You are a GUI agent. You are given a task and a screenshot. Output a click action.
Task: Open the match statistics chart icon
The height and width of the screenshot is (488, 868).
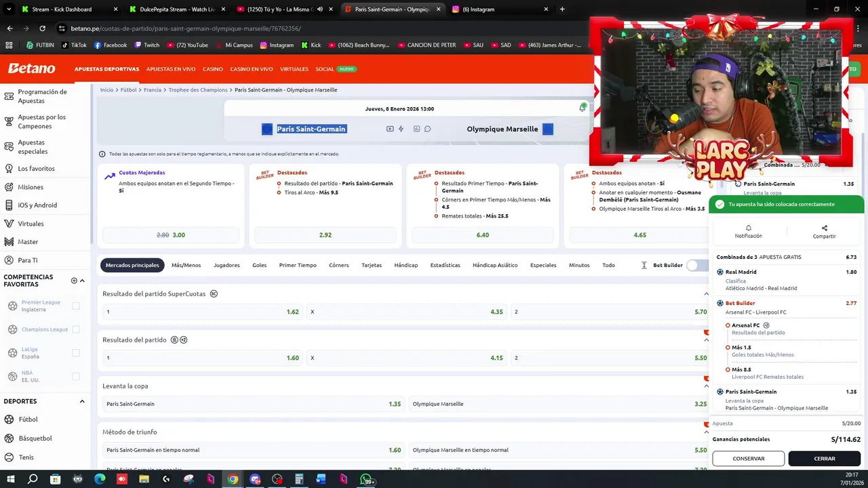(x=416, y=129)
